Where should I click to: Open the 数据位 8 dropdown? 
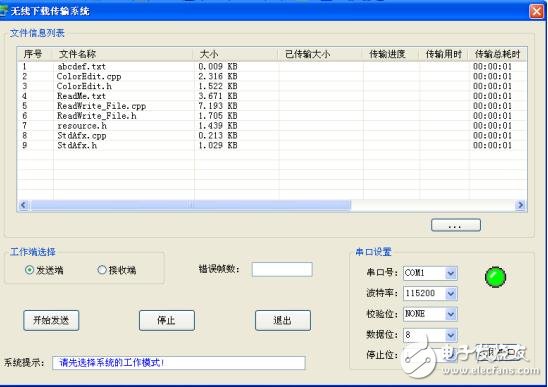point(450,335)
